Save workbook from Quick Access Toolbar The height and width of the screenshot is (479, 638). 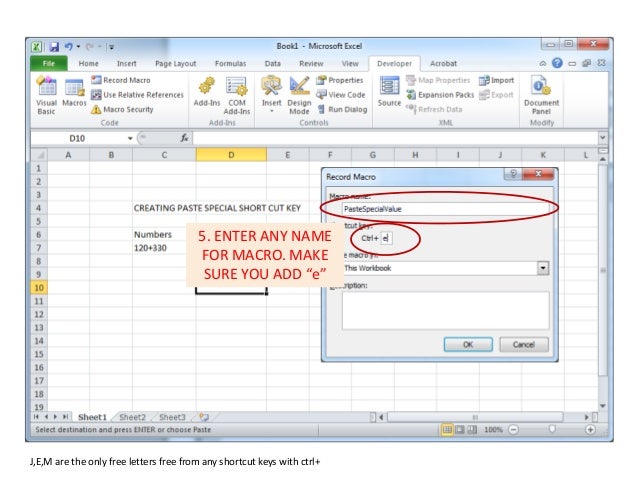[54, 47]
